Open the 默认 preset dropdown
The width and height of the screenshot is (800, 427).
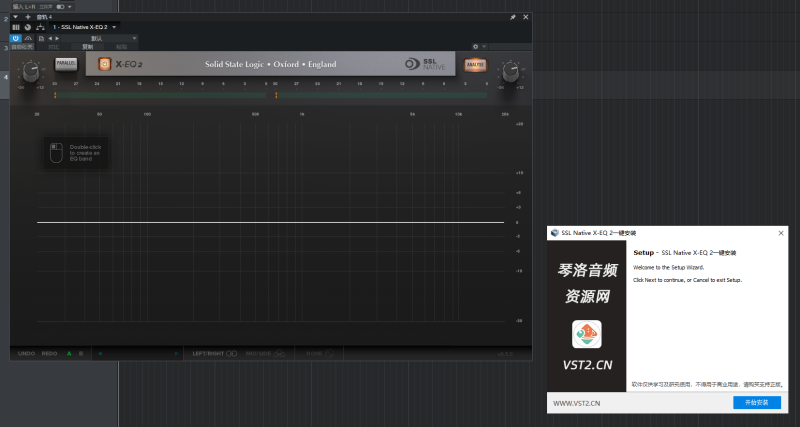pyautogui.click(x=99, y=38)
